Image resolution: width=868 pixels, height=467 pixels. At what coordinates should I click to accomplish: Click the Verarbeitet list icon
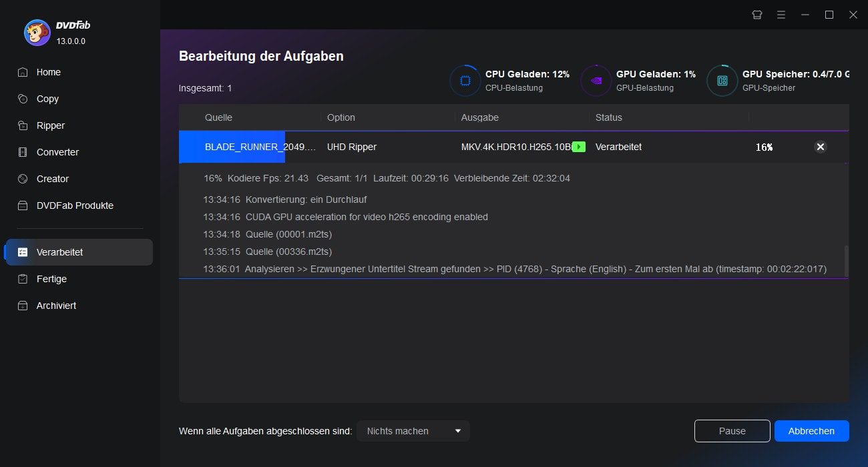23,252
